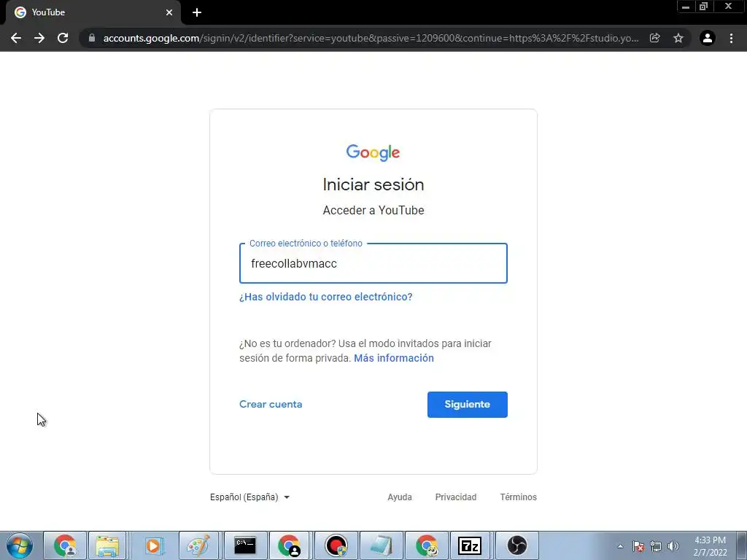Click the 'Acceder a YouTube' text
The width and height of the screenshot is (747, 560).
tap(373, 211)
